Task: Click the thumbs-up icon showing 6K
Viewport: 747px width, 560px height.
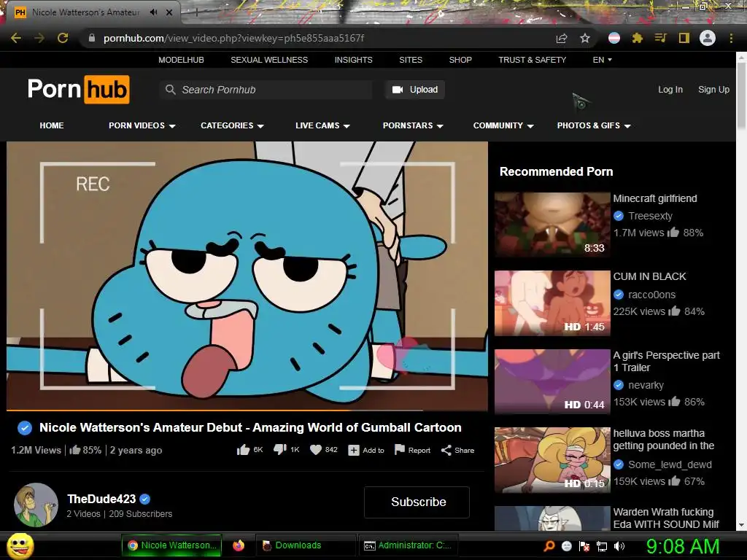Action: click(x=244, y=450)
